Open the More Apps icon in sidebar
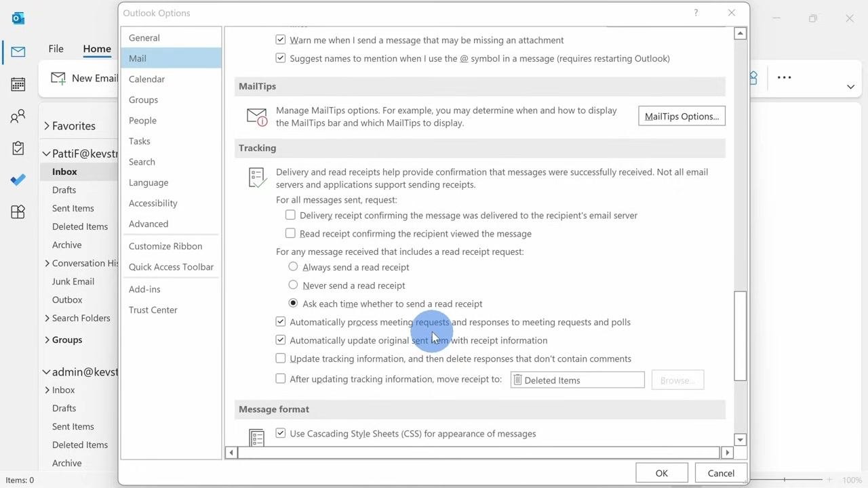The image size is (868, 488). [18, 211]
